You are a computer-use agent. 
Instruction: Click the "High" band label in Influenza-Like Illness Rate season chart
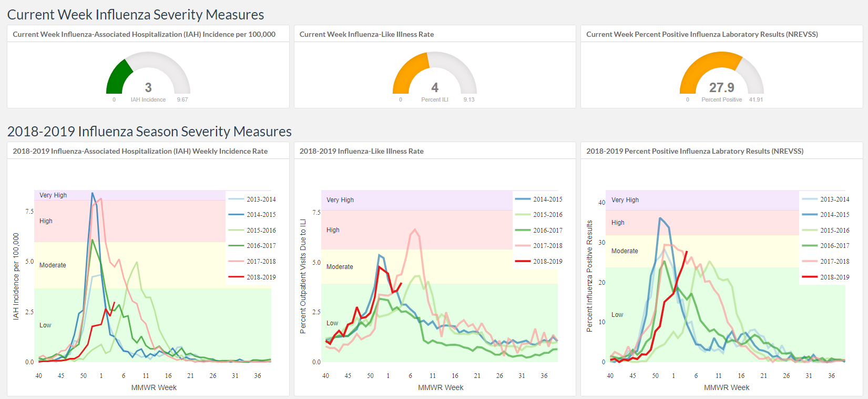point(333,230)
